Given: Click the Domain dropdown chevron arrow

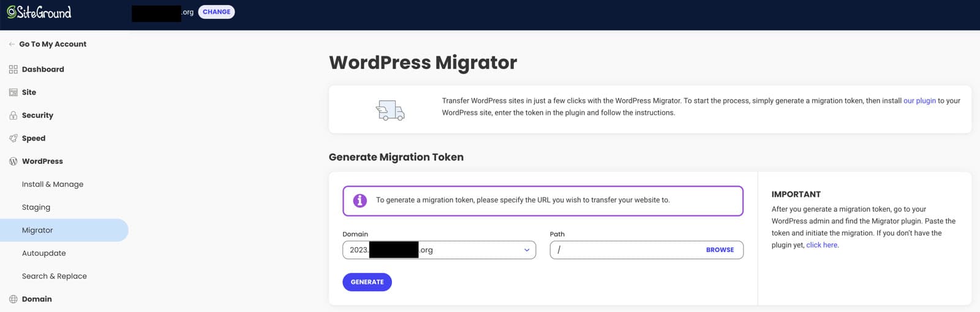Looking at the screenshot, I should tap(527, 250).
